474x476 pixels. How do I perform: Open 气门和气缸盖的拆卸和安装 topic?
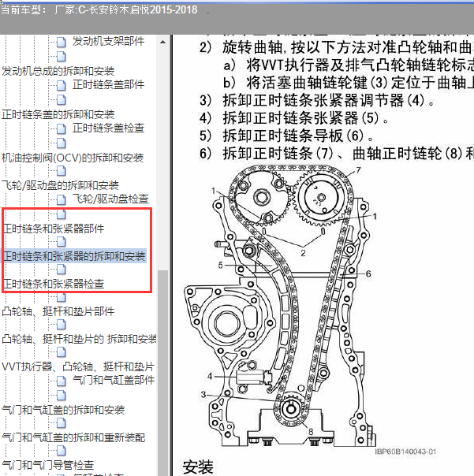(63, 410)
